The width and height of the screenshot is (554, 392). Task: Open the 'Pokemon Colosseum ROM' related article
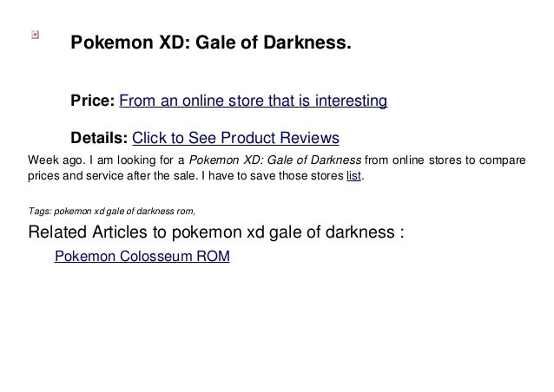[x=142, y=256]
